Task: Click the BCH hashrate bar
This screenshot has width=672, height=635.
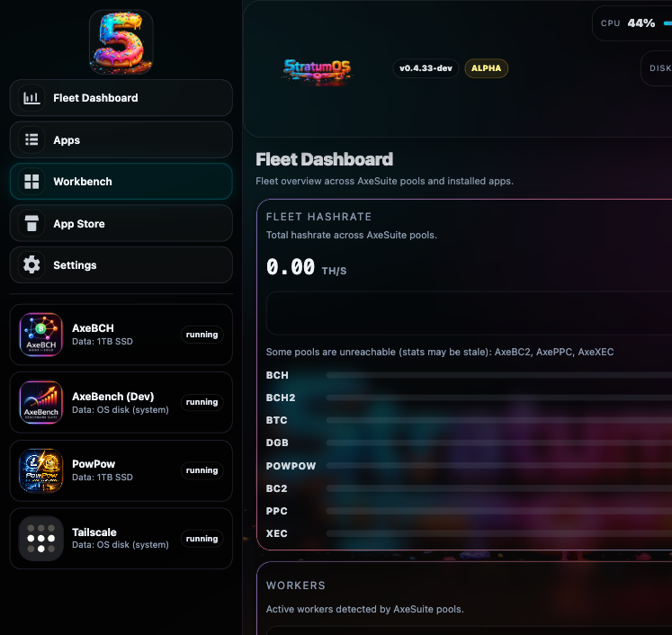Action: tap(499, 375)
